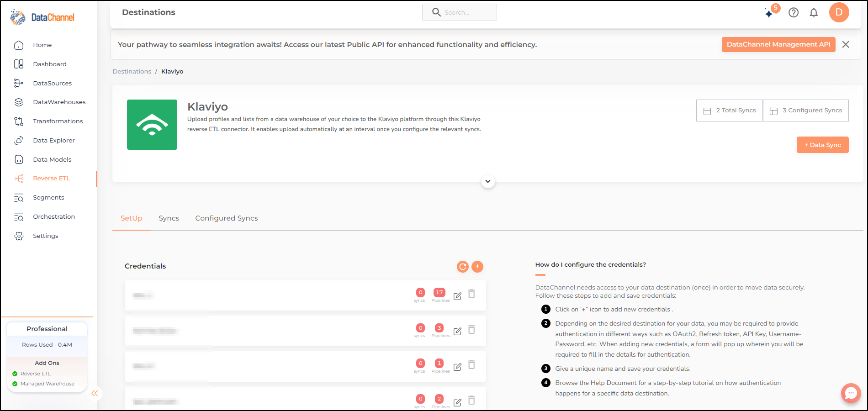The width and height of the screenshot is (868, 411).
Task: Select the Transformations icon
Action: (19, 121)
